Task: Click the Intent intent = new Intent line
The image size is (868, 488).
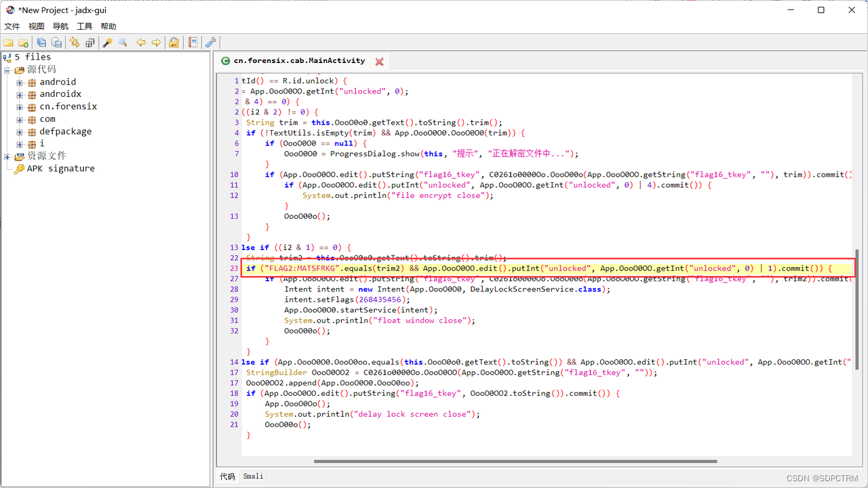Action: coord(447,289)
